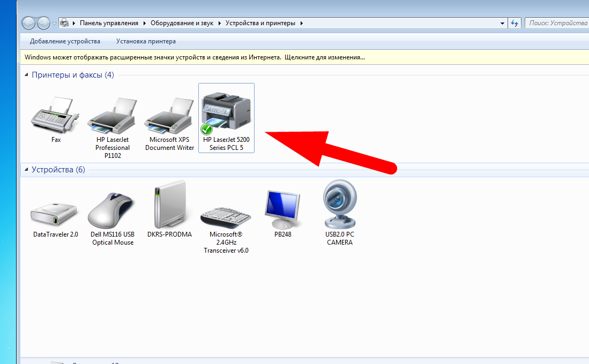
Task: Select the PB248 monitor icon
Action: [x=283, y=209]
